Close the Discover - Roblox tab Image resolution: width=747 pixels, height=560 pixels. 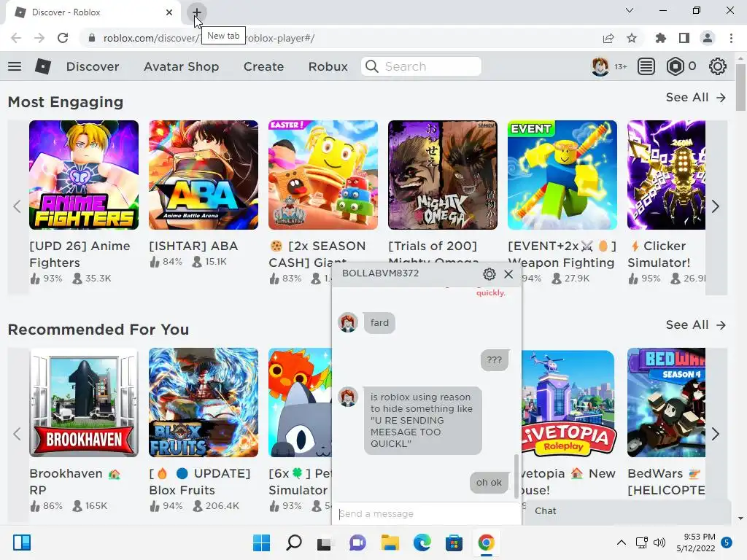point(169,12)
